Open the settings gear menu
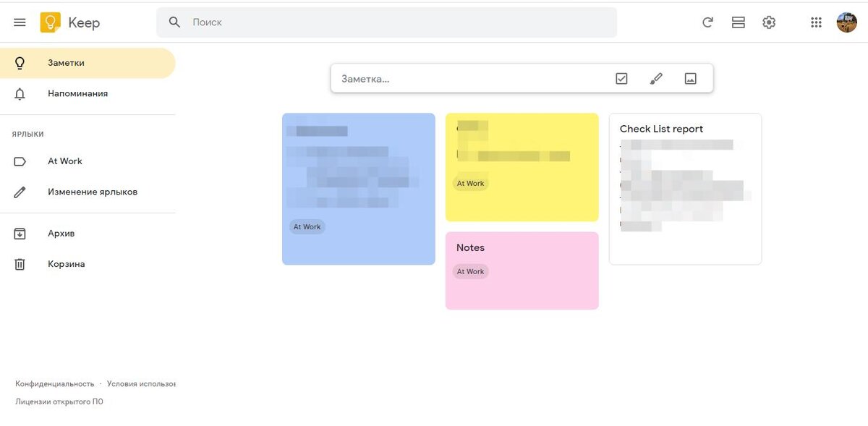The height and width of the screenshot is (426, 868). point(769,22)
